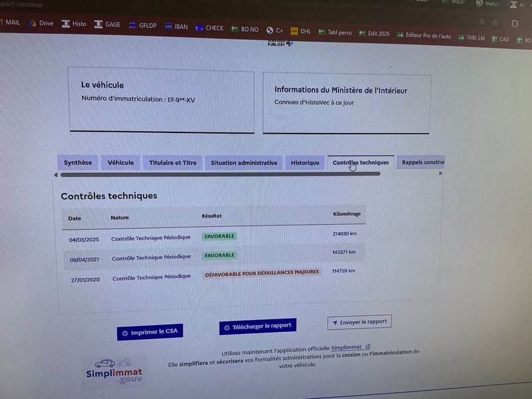The height and width of the screenshot is (399, 532).
Task: Select the Contrôles techniques tab
Action: coord(360,162)
